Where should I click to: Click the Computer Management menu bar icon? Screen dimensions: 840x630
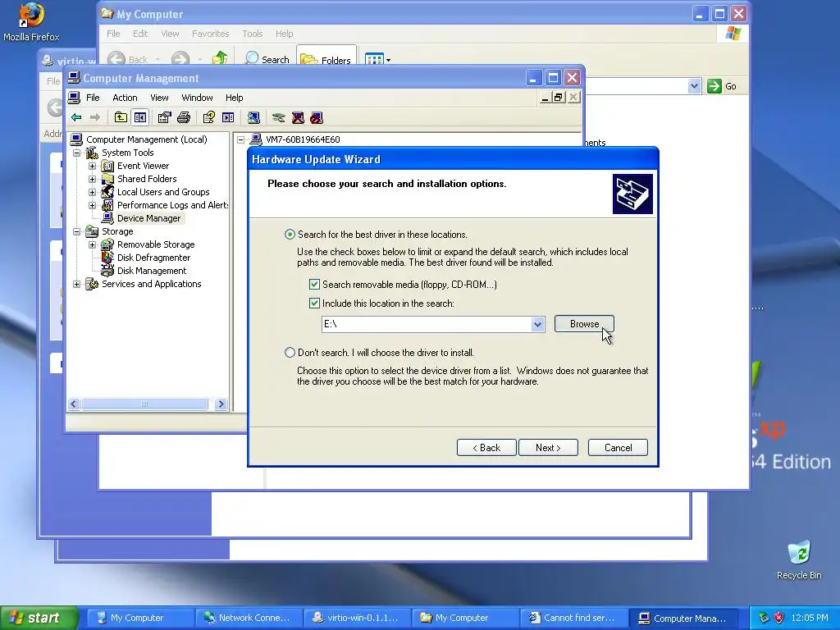coord(75,98)
